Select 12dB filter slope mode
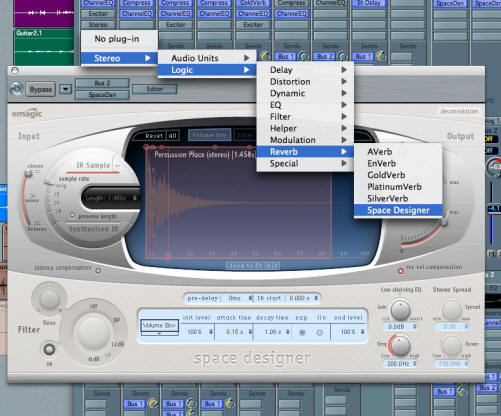Viewport: 501px width, 416px height. pos(117,344)
